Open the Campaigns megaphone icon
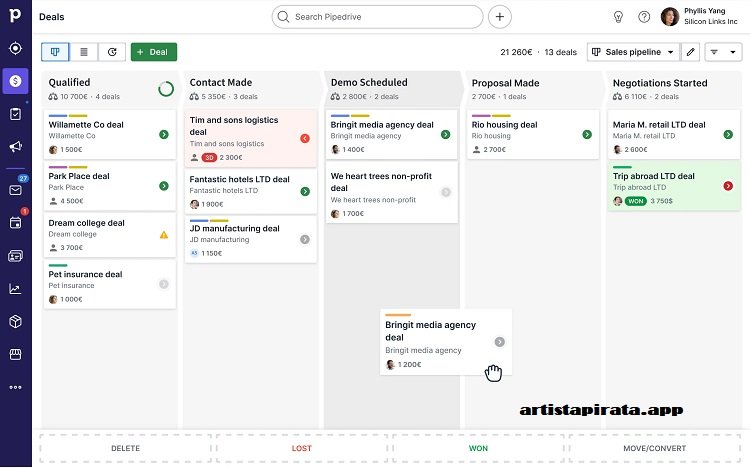This screenshot has height=468, width=750. [x=15, y=146]
